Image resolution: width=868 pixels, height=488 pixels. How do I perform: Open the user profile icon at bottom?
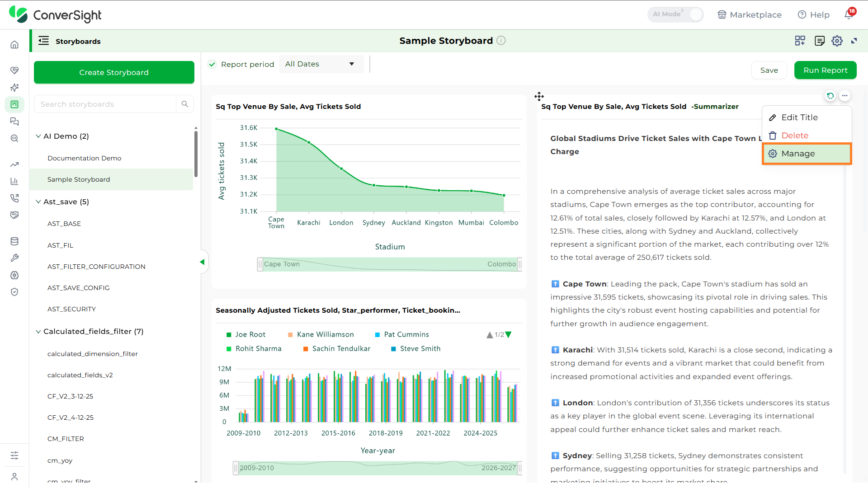coord(14,477)
